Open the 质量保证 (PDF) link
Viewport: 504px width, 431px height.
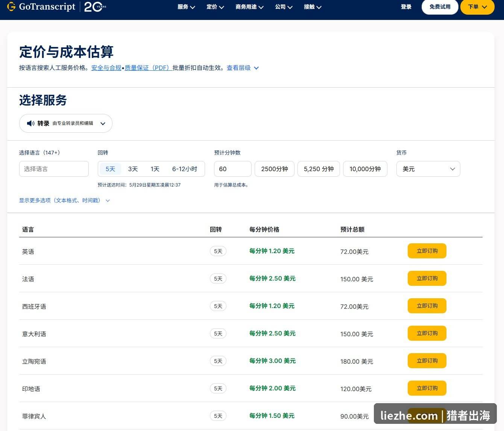(x=148, y=68)
